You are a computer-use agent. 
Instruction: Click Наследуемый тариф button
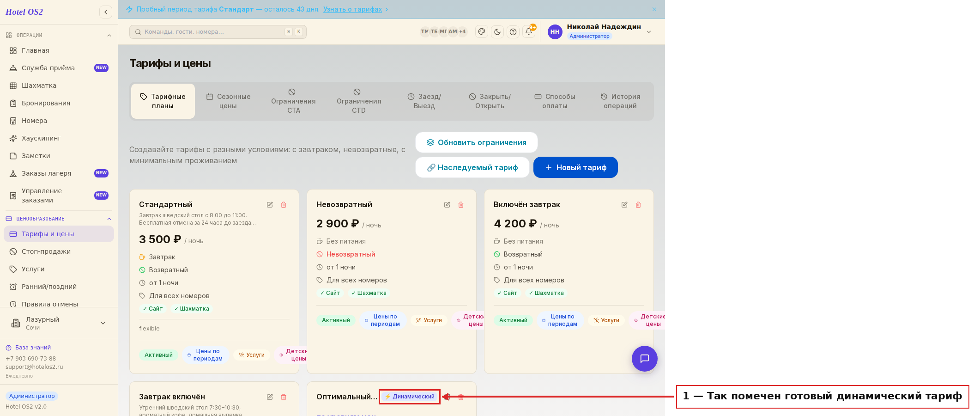coord(472,167)
